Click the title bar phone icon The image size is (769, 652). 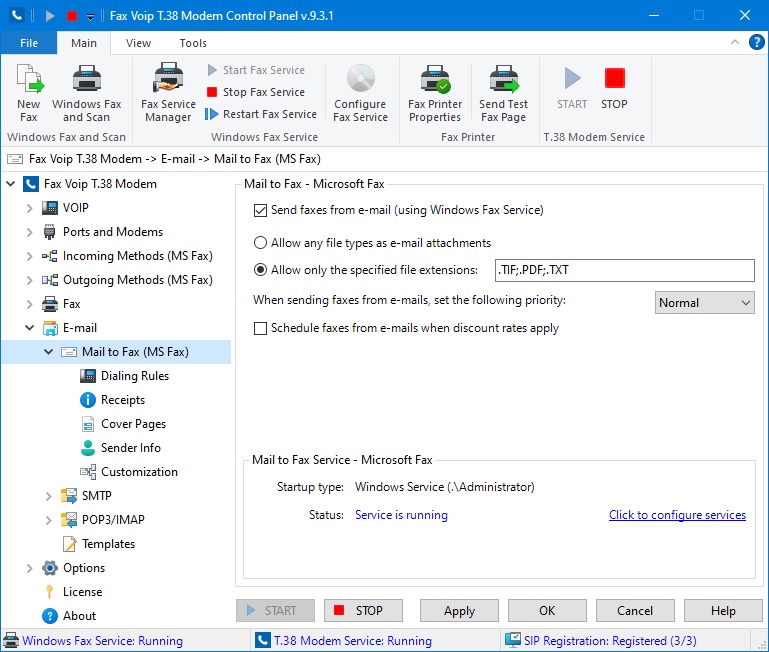[x=17, y=16]
